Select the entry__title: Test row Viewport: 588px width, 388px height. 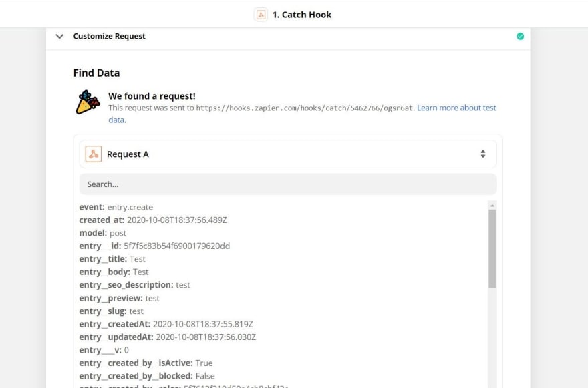tap(112, 259)
